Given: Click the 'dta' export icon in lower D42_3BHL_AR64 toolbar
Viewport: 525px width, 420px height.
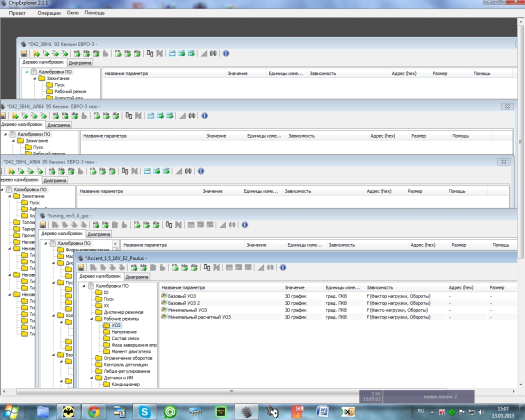Looking at the screenshot, I should pyautogui.click(x=112, y=171).
